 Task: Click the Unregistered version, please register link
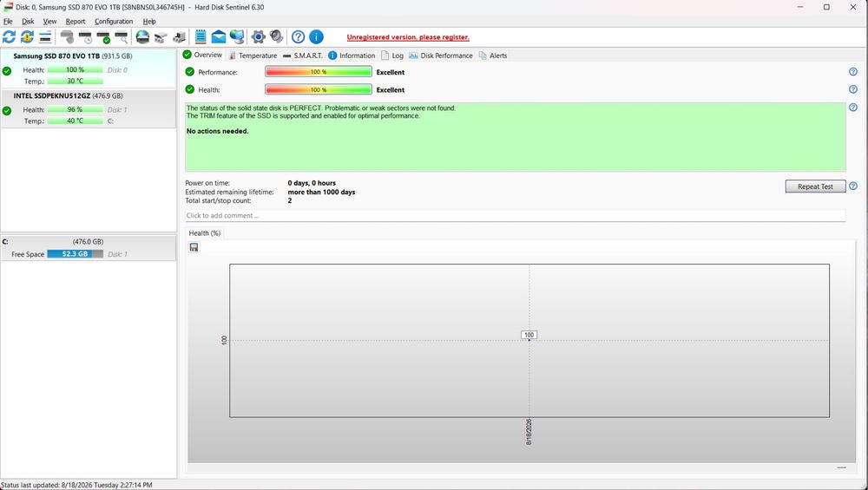click(x=408, y=37)
